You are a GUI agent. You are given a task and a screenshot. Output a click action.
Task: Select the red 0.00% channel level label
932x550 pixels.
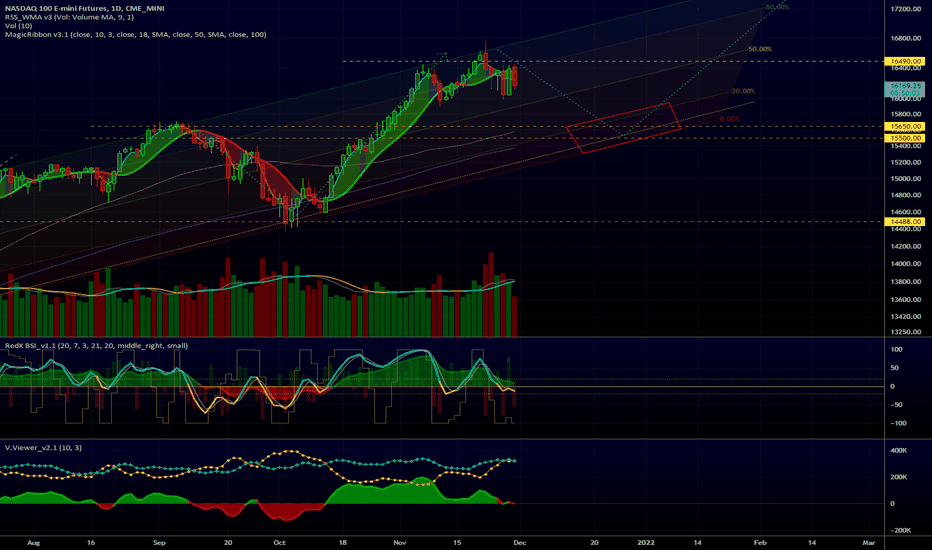tap(729, 119)
